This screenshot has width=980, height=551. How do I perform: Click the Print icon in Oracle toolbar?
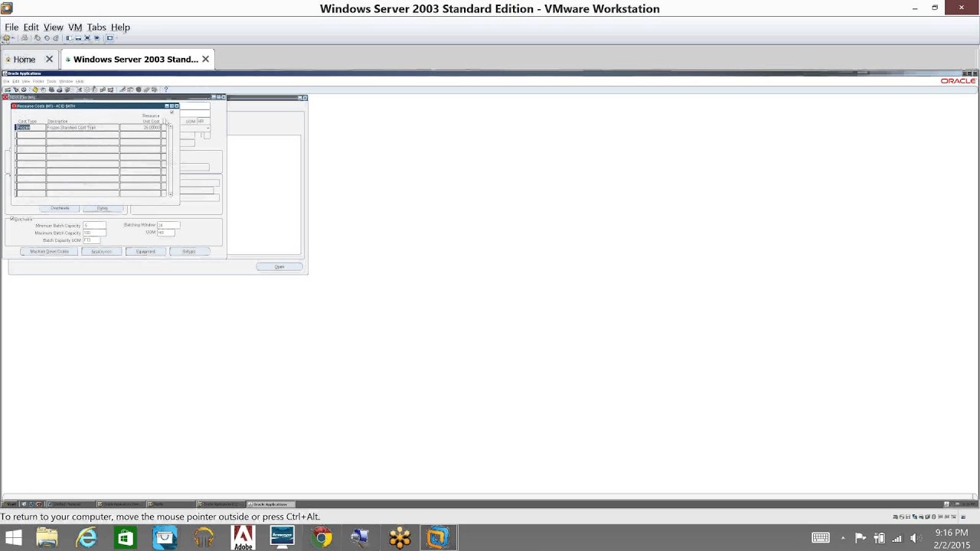60,90
